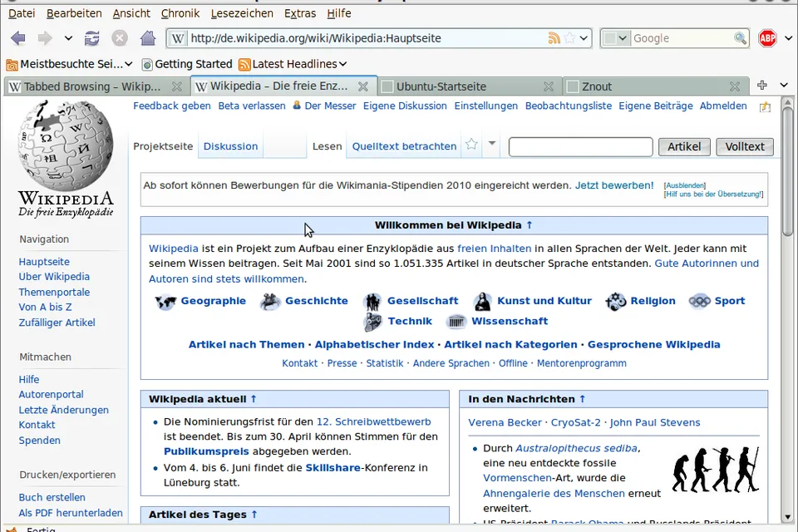Click the Gesellschaft portal people icon
798x532 pixels.
tap(372, 302)
